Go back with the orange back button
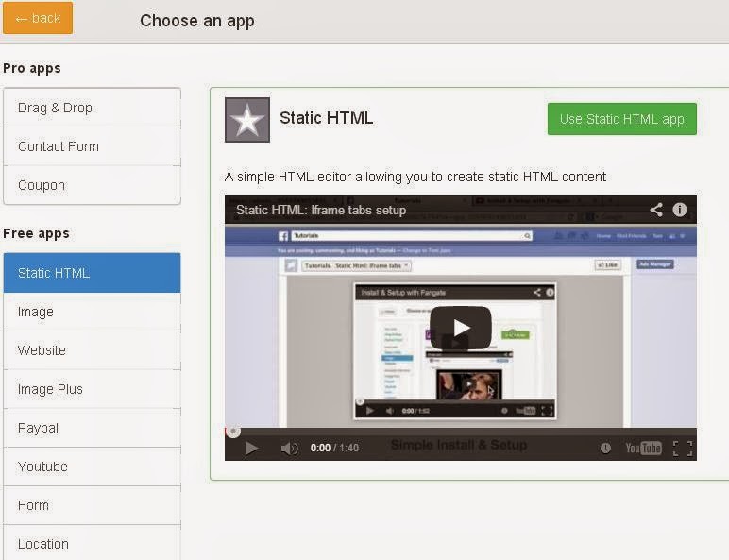This screenshot has width=729, height=560. coord(38,18)
